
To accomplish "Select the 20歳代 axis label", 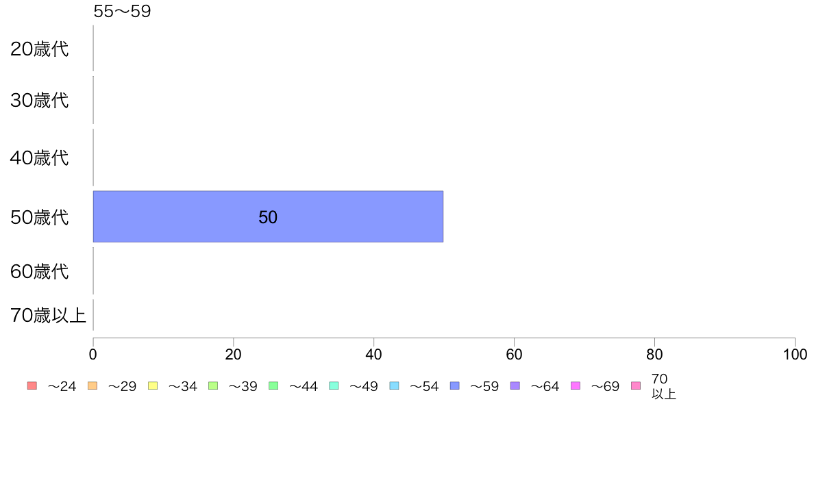I will point(40,49).
